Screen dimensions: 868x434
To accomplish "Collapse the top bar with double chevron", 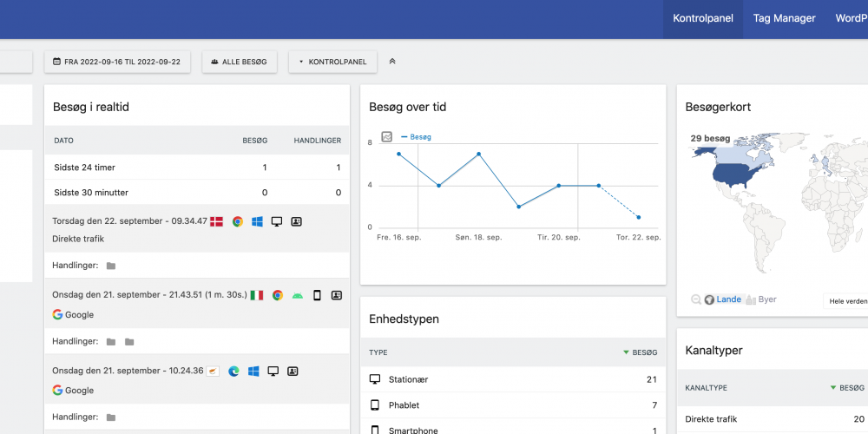I will click(392, 62).
